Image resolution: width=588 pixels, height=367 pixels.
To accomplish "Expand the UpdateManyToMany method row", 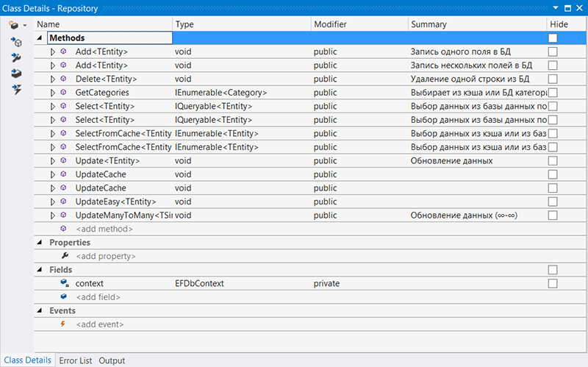I will coord(53,215).
